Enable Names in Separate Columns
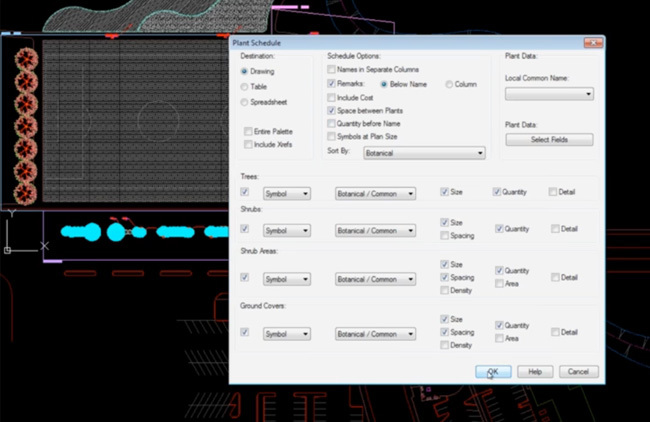650x422 pixels. (332, 71)
